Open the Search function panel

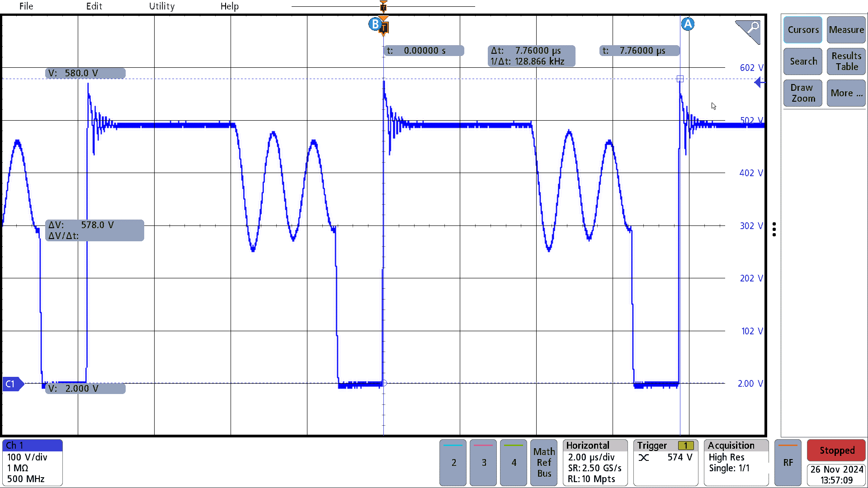(x=803, y=61)
